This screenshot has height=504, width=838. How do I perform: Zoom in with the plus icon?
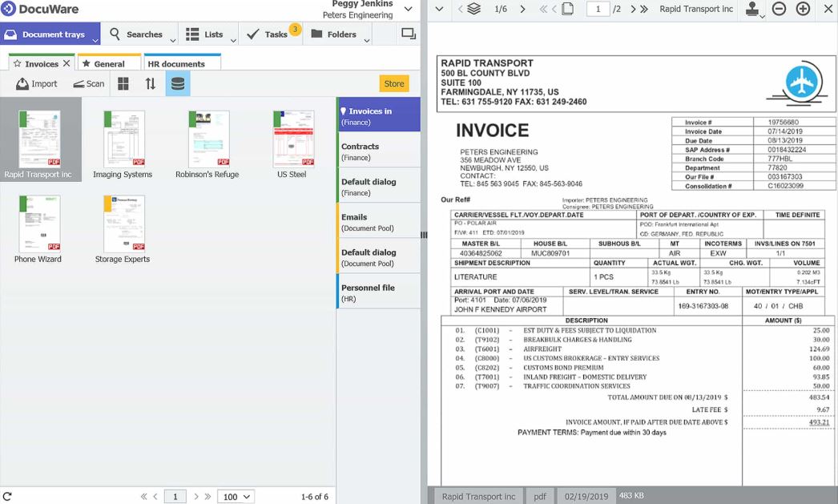tap(803, 10)
